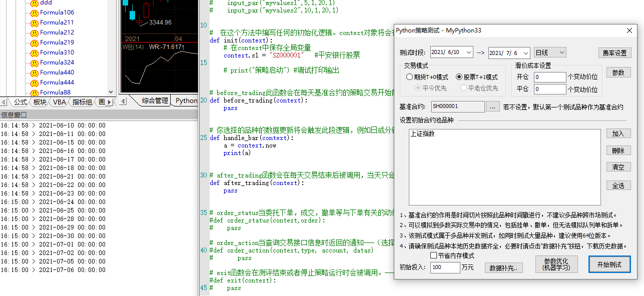644x296 pixels.
Task: Select the 股票T+1模式 radio button
Action: pos(459,77)
